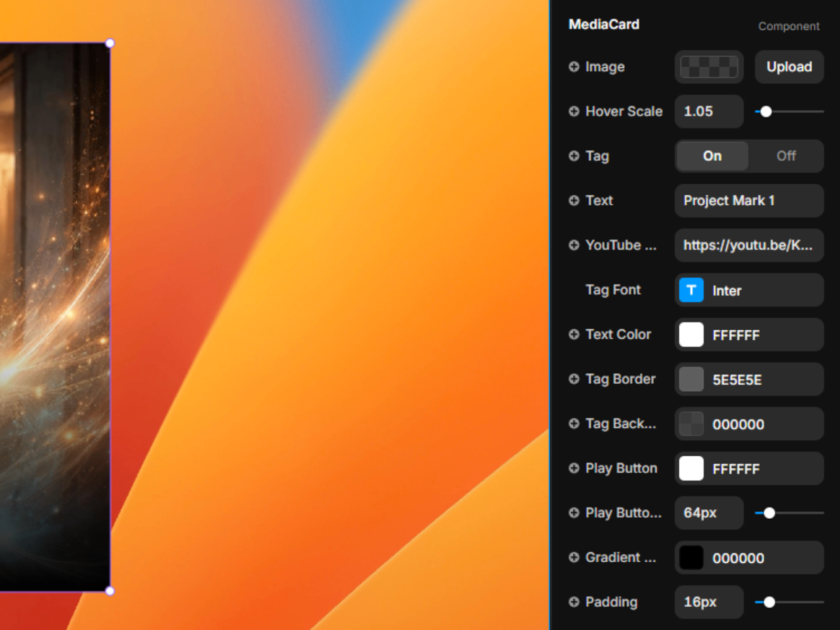840x630 pixels.
Task: Click the plus icon beside Tag Border
Action: pos(574,379)
